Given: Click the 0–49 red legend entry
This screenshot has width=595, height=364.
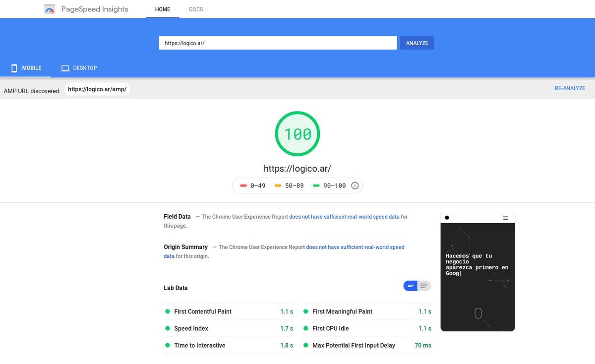Looking at the screenshot, I should click(253, 185).
